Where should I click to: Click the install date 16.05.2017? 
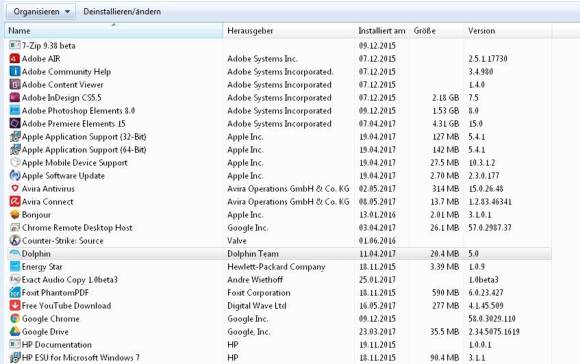(x=377, y=306)
